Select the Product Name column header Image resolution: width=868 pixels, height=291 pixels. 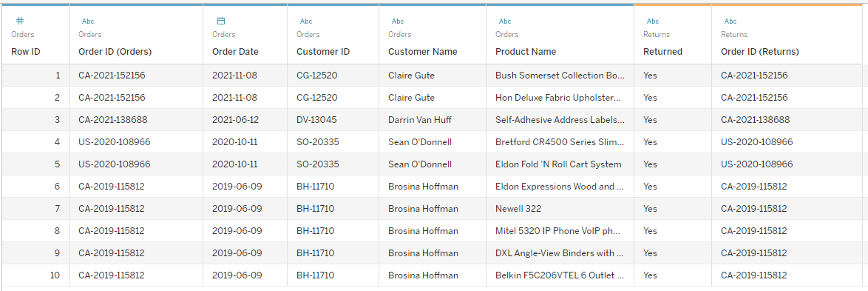click(x=526, y=52)
